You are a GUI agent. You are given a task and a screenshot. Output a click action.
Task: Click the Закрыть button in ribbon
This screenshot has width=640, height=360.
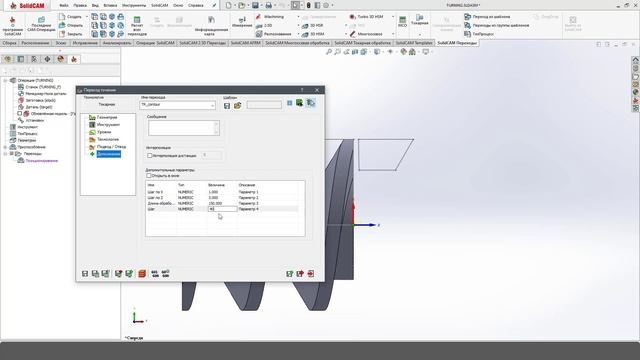(71, 34)
